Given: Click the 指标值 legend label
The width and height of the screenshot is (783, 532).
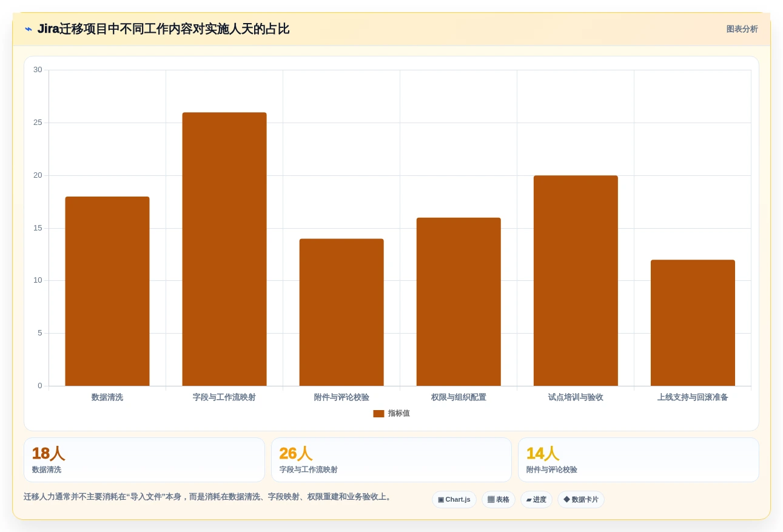Looking at the screenshot, I should [x=399, y=414].
